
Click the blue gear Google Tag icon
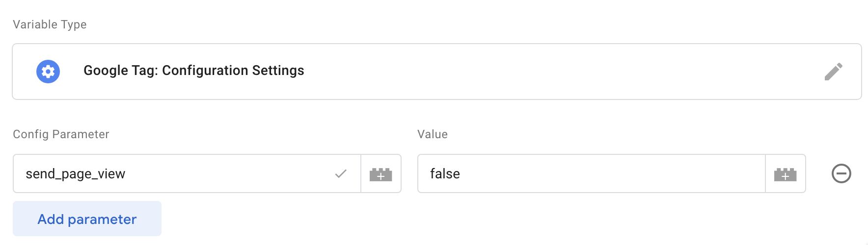coord(48,72)
